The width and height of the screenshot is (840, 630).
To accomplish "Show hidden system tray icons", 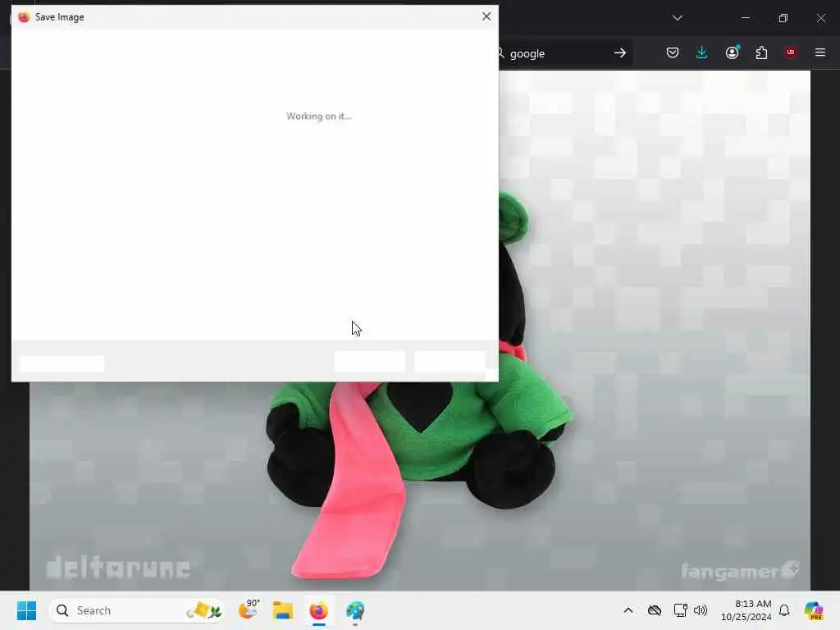I will coord(628,610).
